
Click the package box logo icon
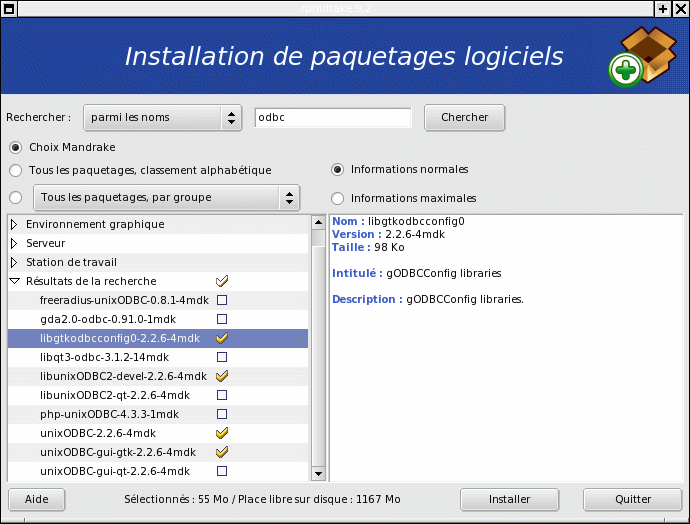tap(643, 57)
